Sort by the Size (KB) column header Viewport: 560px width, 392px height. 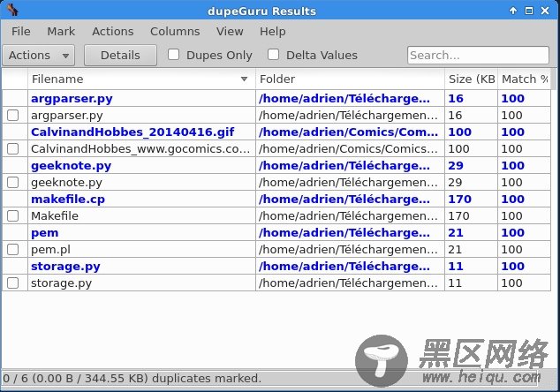[471, 79]
